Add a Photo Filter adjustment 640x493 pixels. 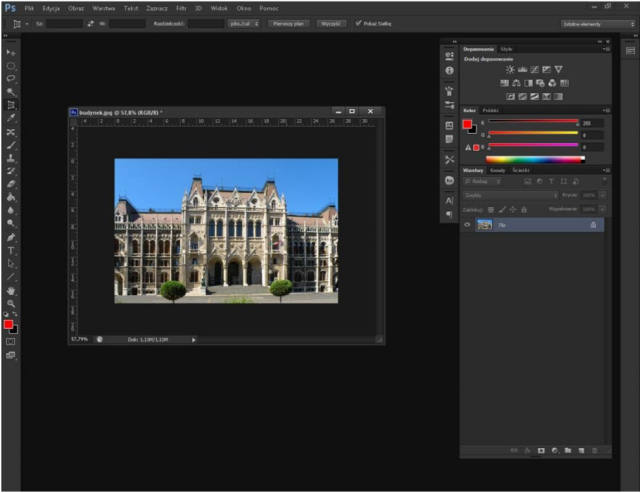tap(540, 83)
